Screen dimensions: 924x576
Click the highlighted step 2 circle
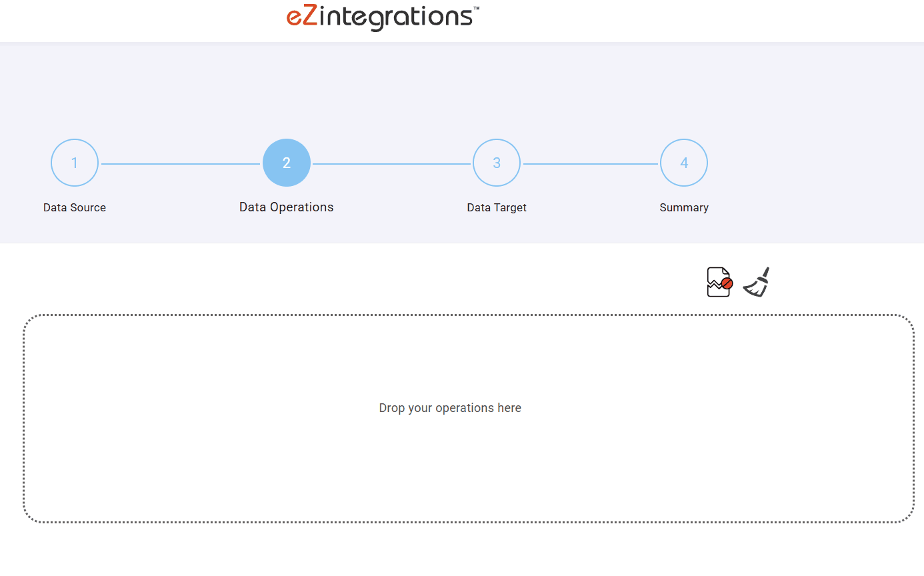tap(287, 163)
